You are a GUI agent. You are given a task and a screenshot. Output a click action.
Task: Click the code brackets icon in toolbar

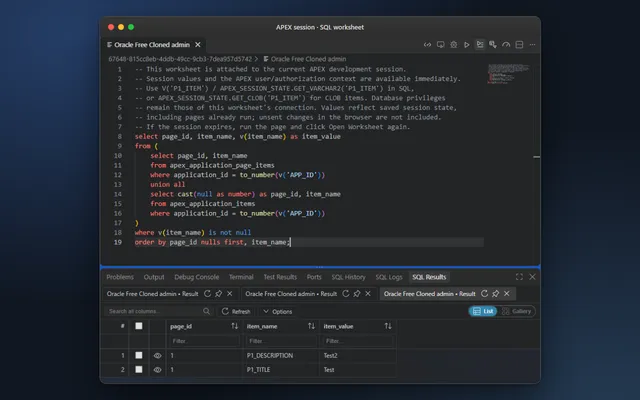pos(427,45)
